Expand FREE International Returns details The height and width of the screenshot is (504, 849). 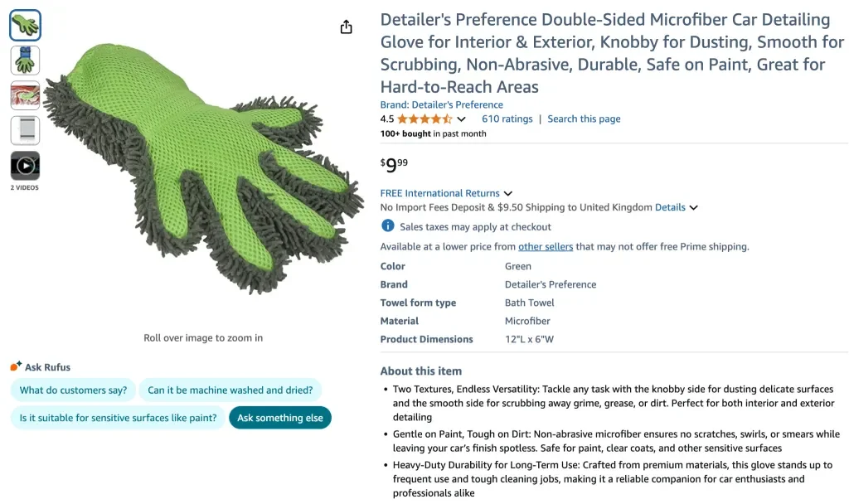pyautogui.click(x=507, y=193)
